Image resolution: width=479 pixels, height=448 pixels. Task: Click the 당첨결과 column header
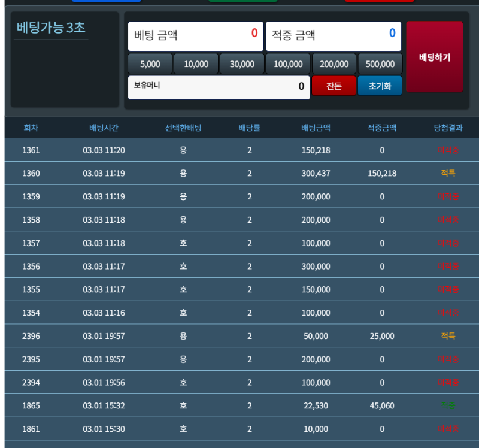(x=448, y=128)
